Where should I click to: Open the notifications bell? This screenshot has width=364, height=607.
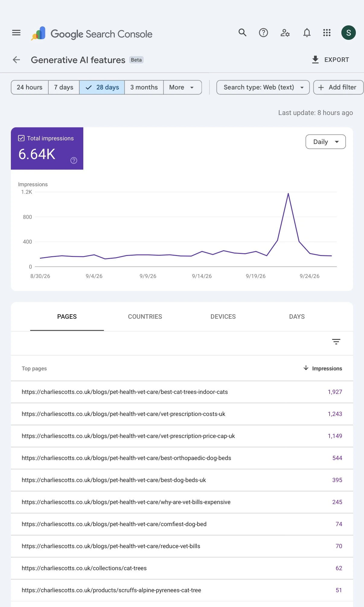[307, 33]
